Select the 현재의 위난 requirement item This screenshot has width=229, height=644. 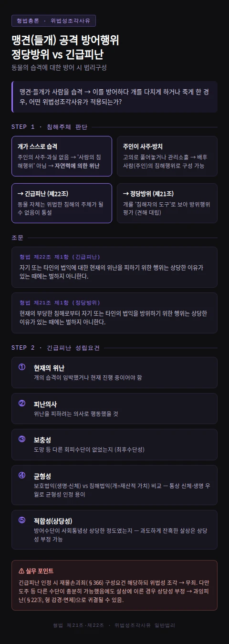tap(114, 372)
